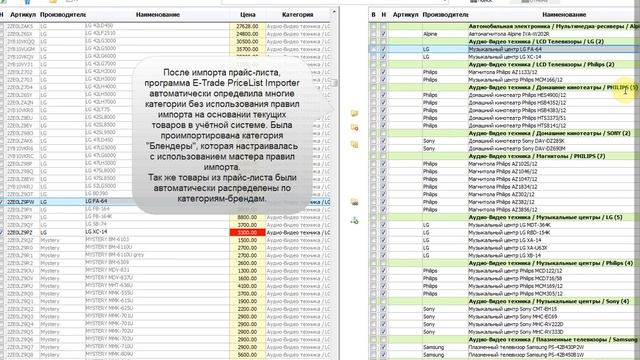Click price cell 27628.00
This screenshot has height=360, width=640.
(248, 26)
